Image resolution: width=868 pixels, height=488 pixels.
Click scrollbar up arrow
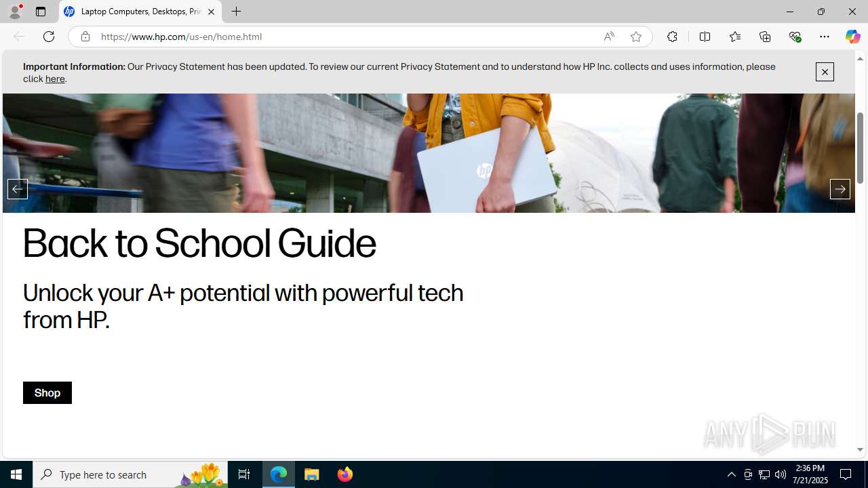tap(861, 59)
